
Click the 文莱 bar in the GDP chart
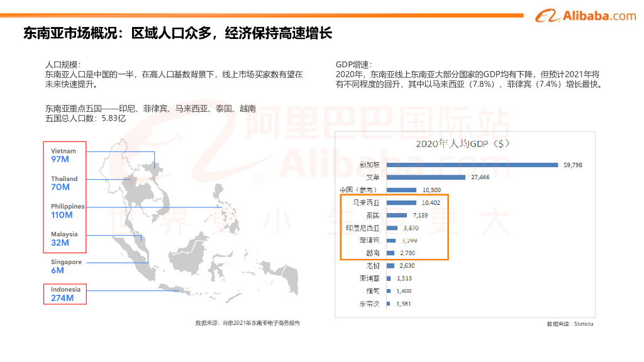coord(426,177)
